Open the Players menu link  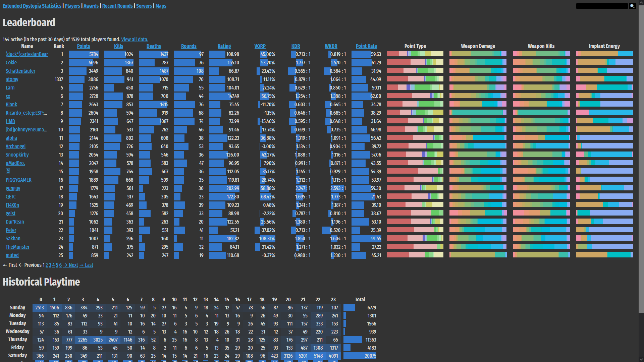72,6
